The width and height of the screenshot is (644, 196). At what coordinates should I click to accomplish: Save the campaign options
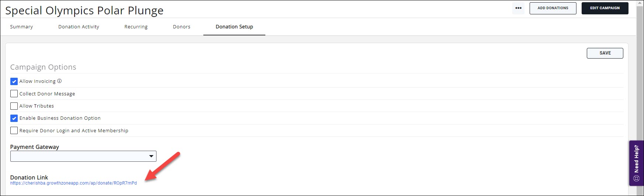coord(605,53)
